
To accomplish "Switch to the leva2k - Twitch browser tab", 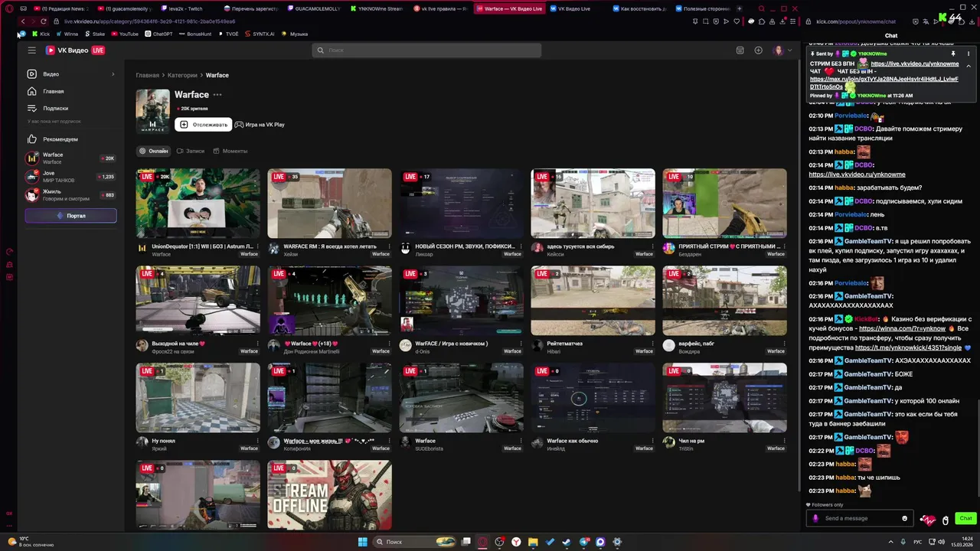I will pyautogui.click(x=181, y=8).
